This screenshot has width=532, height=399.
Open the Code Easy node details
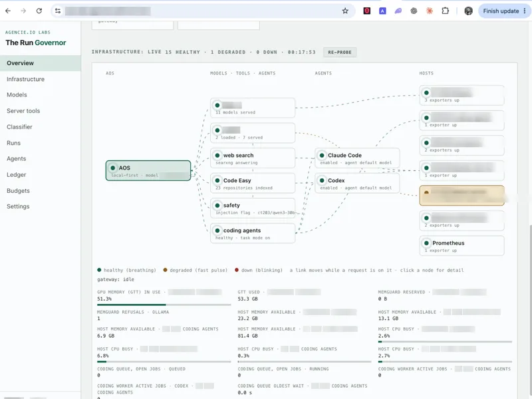coord(253,184)
